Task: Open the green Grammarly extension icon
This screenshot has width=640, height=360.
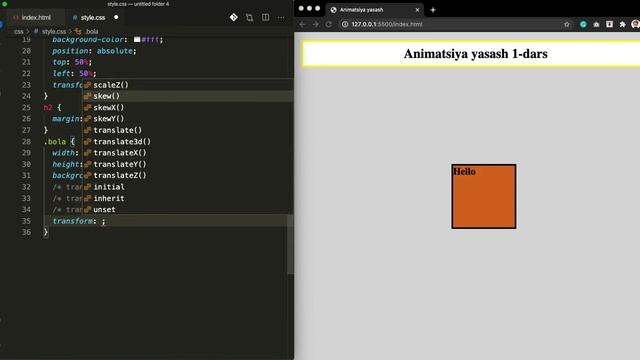Action: point(583,24)
